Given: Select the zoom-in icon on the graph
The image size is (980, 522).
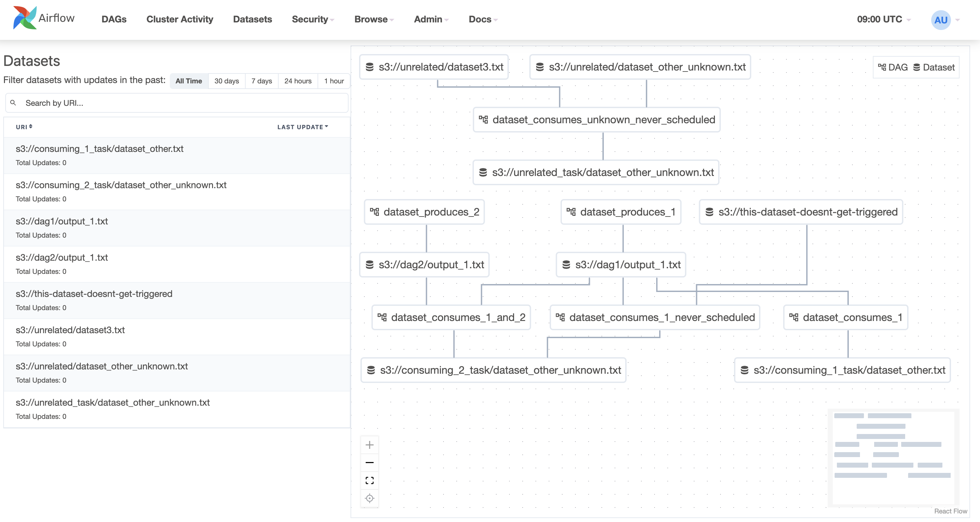Looking at the screenshot, I should click(369, 445).
